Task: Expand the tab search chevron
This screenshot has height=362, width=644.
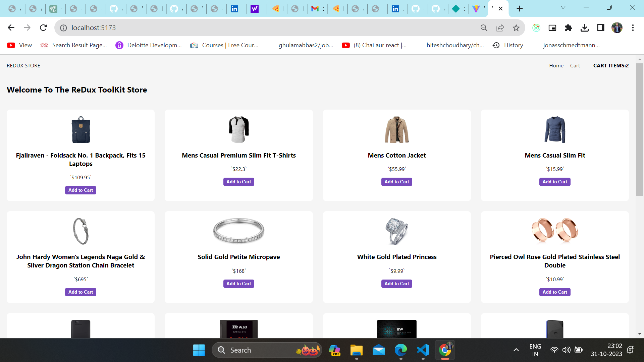Action: click(x=563, y=7)
